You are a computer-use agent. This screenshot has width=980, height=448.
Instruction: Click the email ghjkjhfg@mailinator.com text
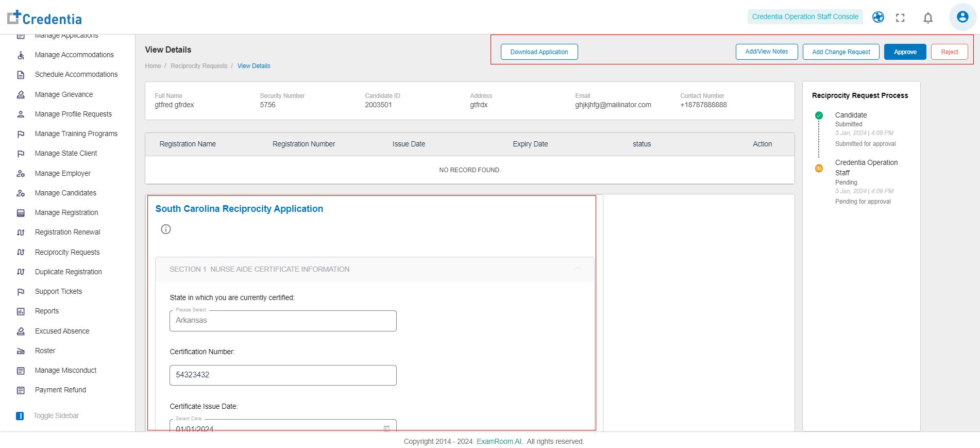point(613,105)
